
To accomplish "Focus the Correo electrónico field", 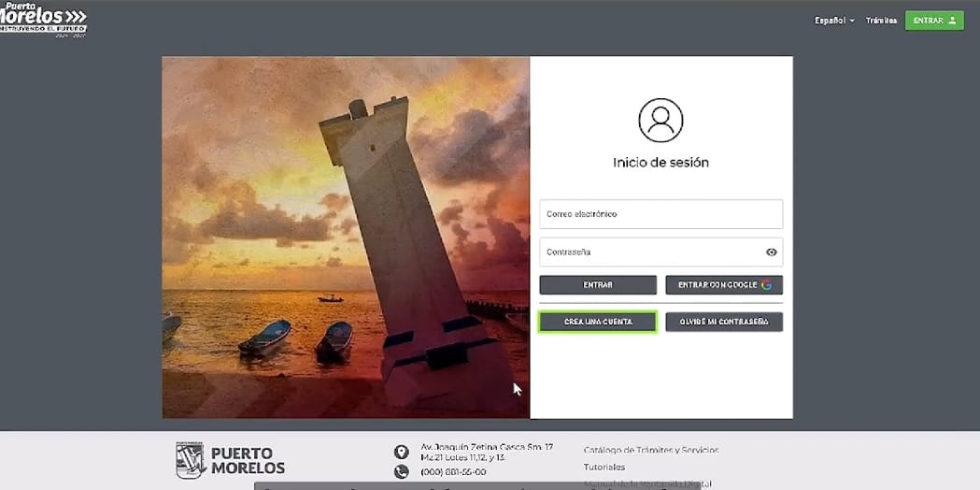I will pyautogui.click(x=660, y=214).
